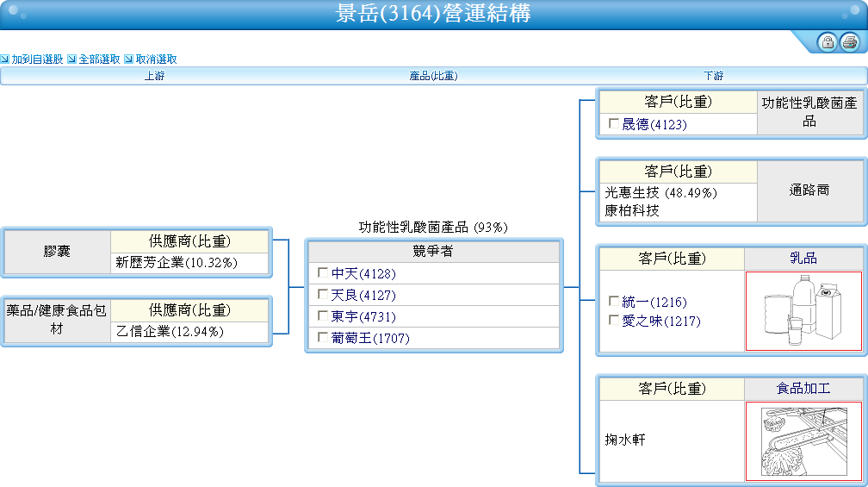Open the 中天(4128) competitor link
Viewport: 868px width, 487px height.
coord(363,274)
